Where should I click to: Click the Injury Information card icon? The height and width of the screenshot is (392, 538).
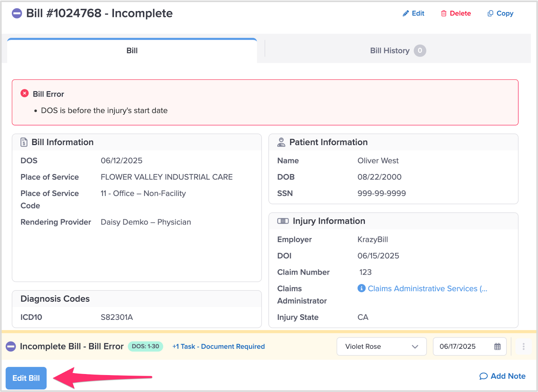(x=283, y=221)
